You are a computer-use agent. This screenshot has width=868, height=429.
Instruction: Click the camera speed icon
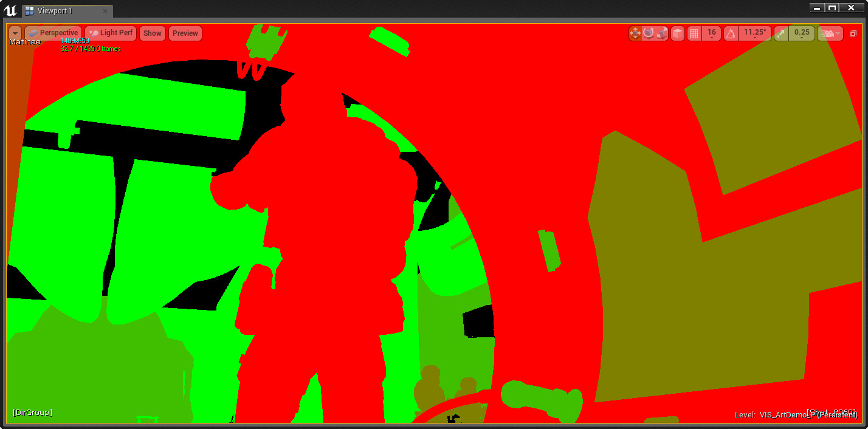click(827, 33)
